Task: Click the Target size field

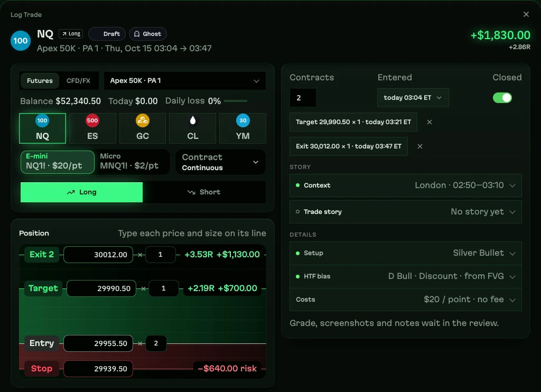Action: point(164,288)
